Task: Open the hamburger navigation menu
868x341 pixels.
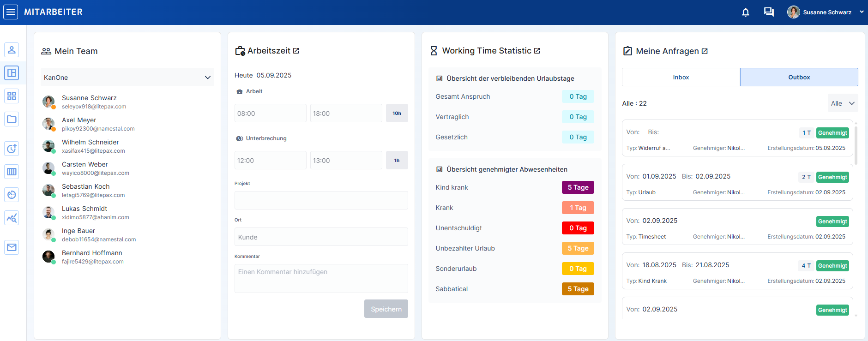Action: point(11,12)
